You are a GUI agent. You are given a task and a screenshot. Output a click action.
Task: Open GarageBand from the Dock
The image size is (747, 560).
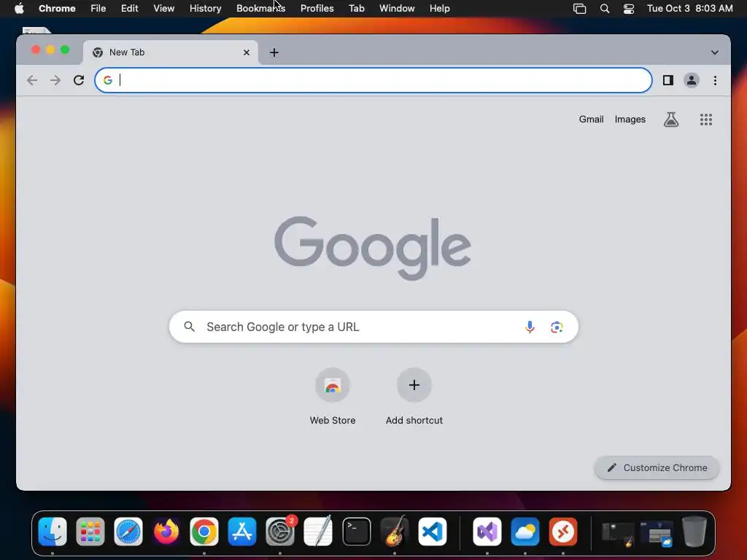click(395, 532)
